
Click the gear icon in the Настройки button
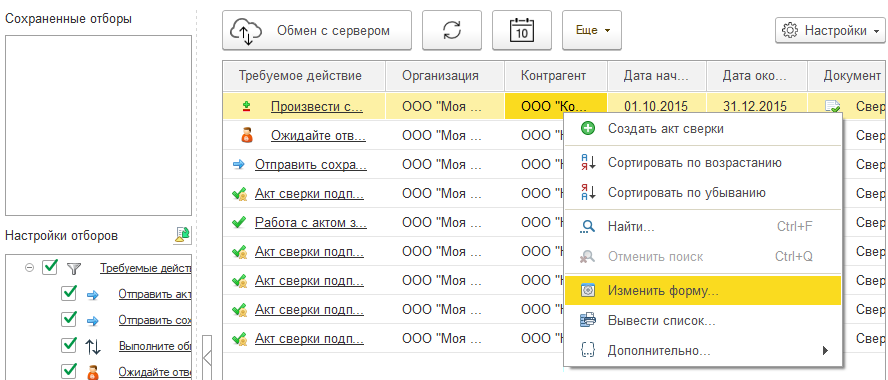coord(789,31)
